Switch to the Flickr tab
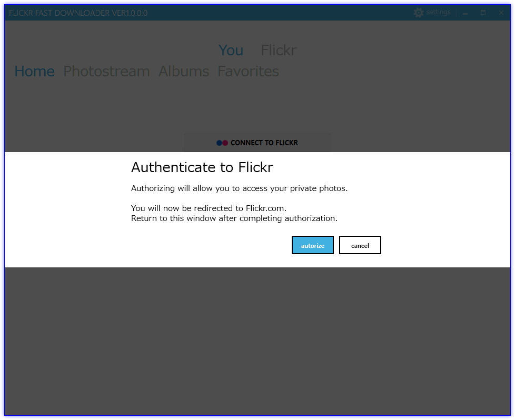 click(278, 50)
